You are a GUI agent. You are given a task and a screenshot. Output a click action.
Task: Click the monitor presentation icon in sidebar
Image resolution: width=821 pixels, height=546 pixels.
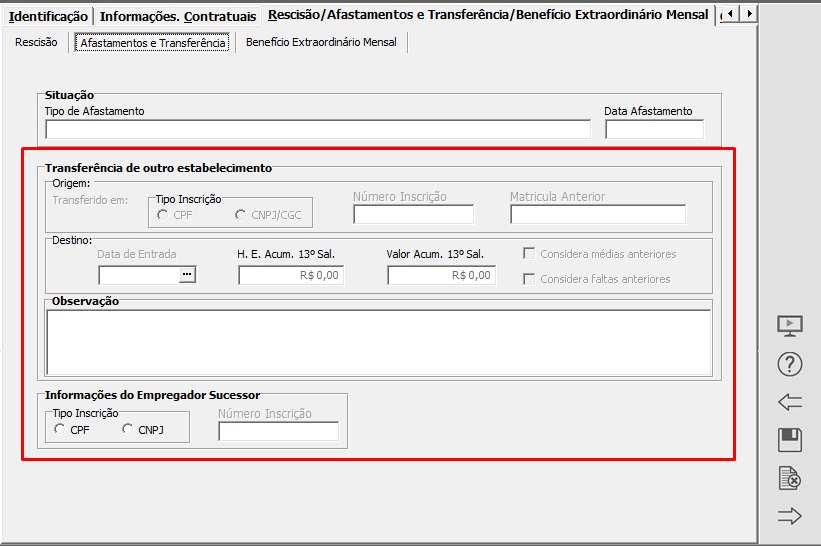(x=789, y=325)
